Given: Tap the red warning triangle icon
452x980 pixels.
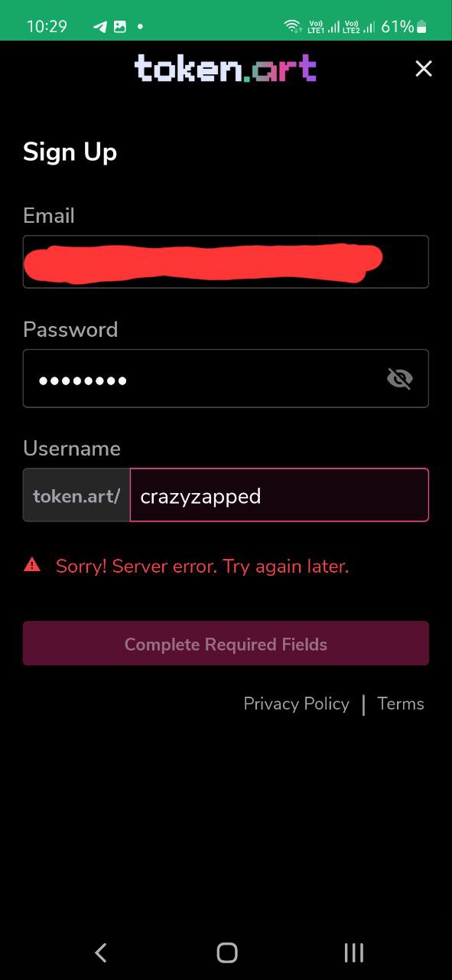Looking at the screenshot, I should click(32, 565).
